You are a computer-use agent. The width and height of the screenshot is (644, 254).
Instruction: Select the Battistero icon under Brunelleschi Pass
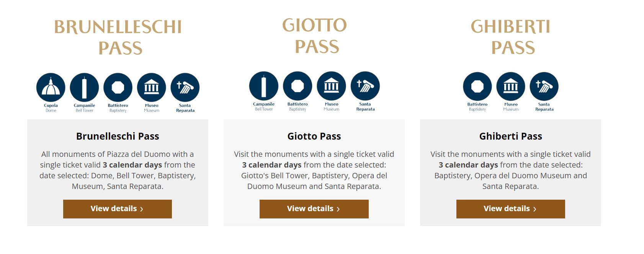(x=118, y=88)
